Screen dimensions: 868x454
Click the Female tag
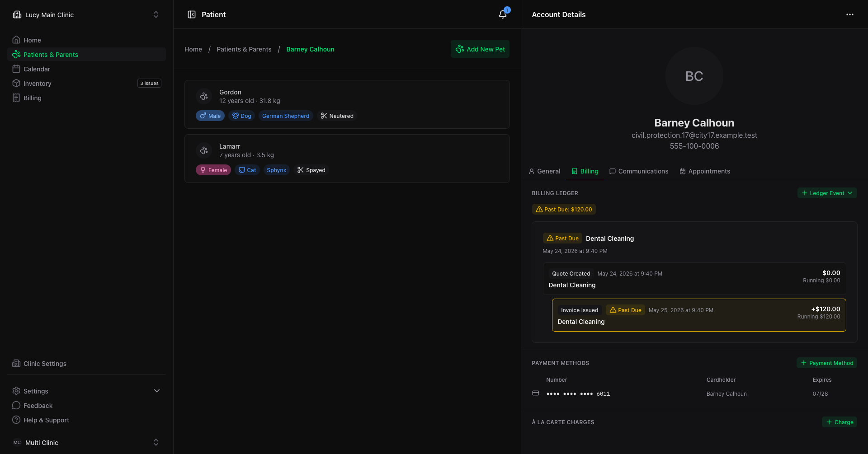point(213,170)
